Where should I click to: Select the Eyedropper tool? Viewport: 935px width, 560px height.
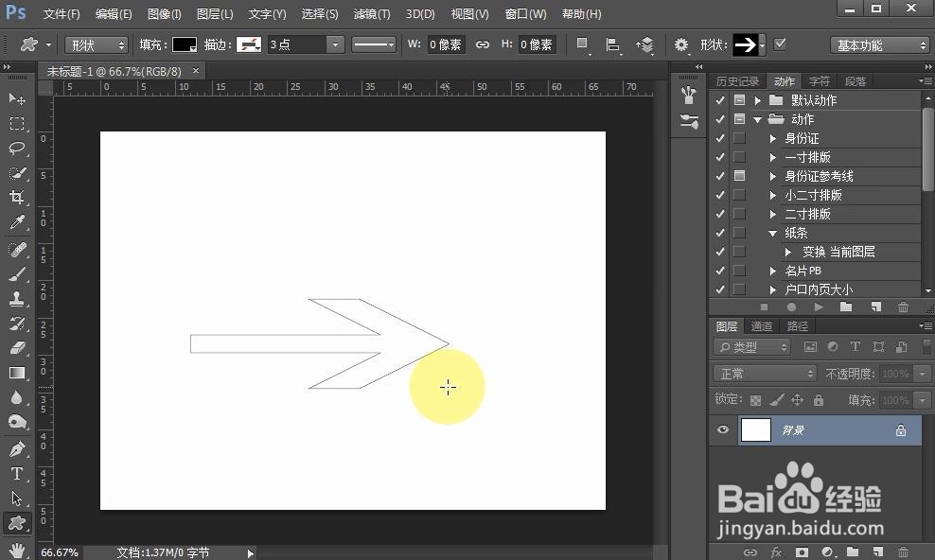(17, 222)
